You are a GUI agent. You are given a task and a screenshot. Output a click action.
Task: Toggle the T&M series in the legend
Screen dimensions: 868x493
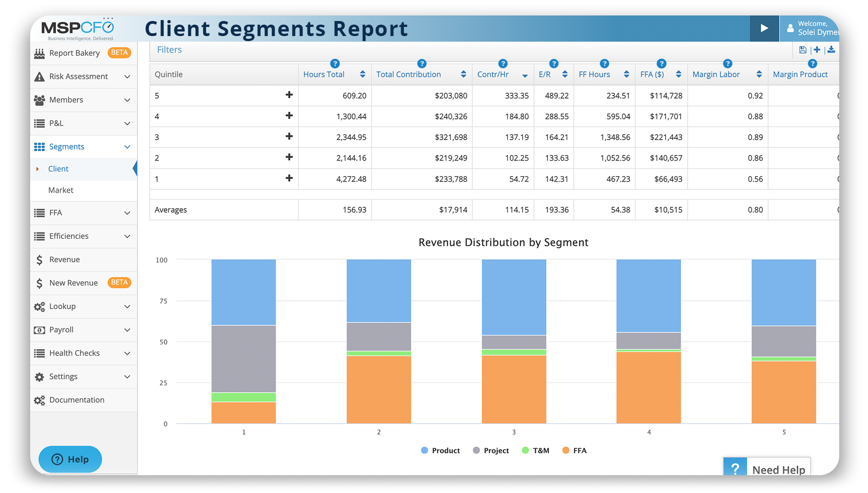pos(535,451)
